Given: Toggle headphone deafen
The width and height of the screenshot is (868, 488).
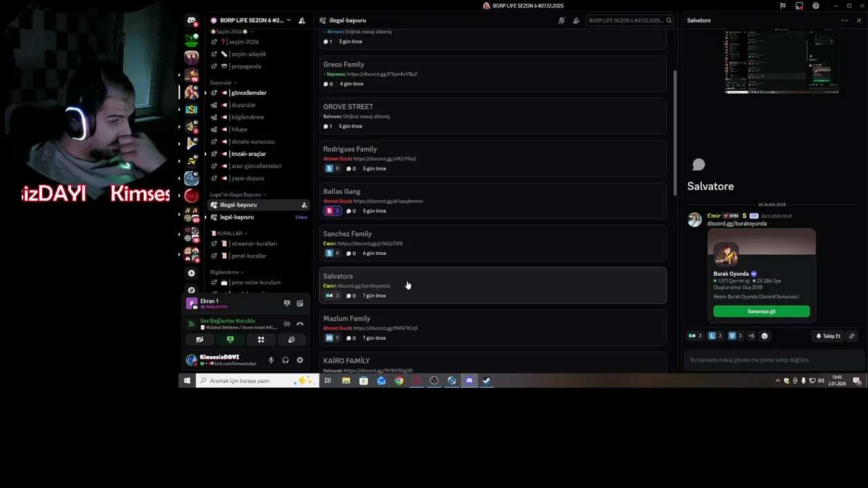Looking at the screenshot, I should 285,360.
